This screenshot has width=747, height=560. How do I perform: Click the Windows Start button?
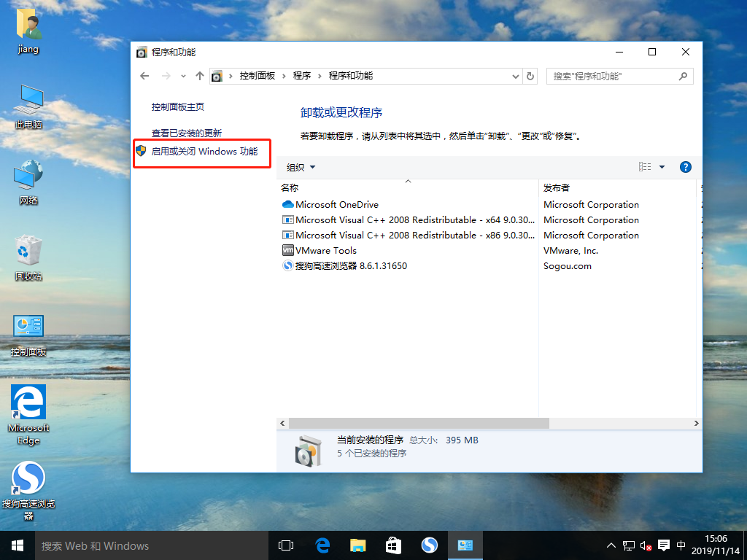coord(18,545)
